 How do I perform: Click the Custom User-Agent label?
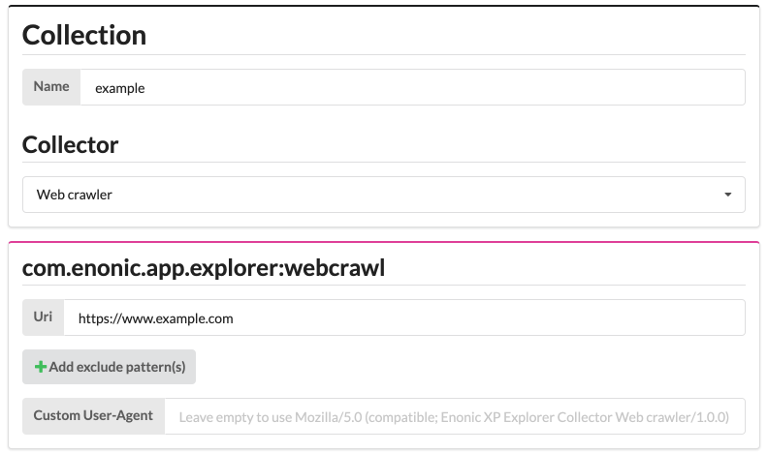(94, 416)
